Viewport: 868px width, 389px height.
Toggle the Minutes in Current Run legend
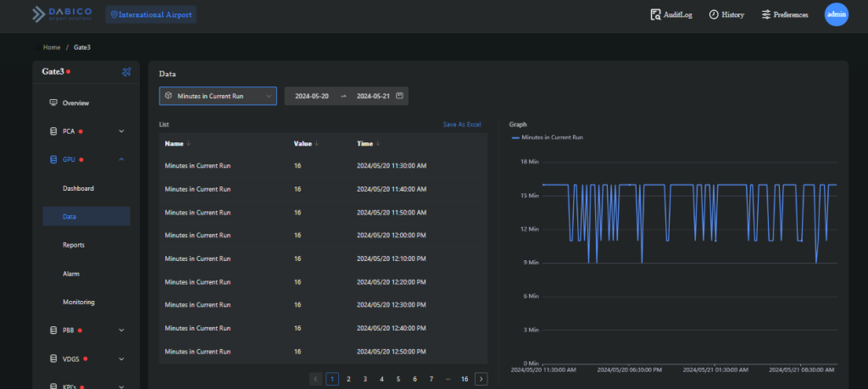pos(547,136)
